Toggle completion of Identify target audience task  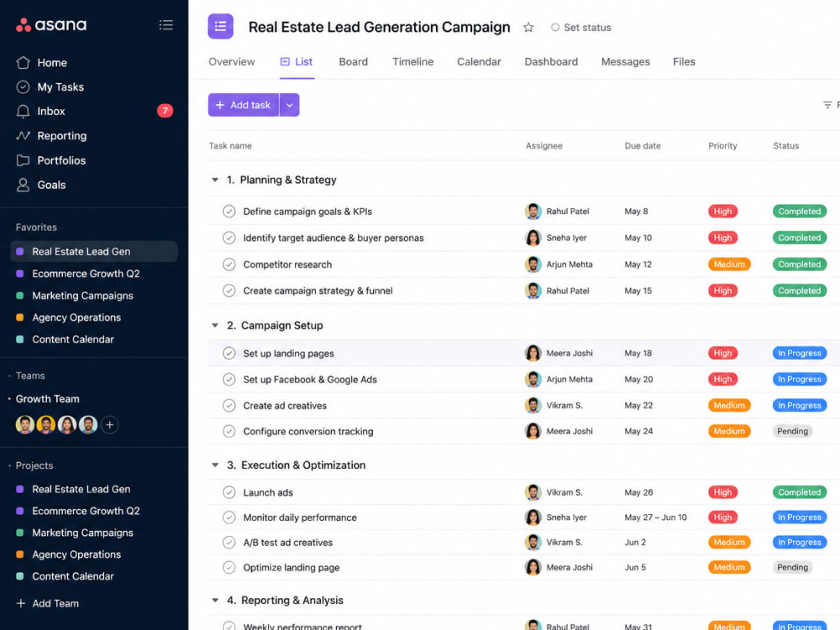pyautogui.click(x=228, y=238)
